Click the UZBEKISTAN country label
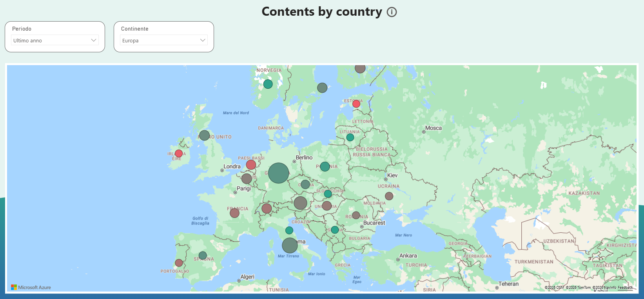644x299 pixels. point(559,241)
